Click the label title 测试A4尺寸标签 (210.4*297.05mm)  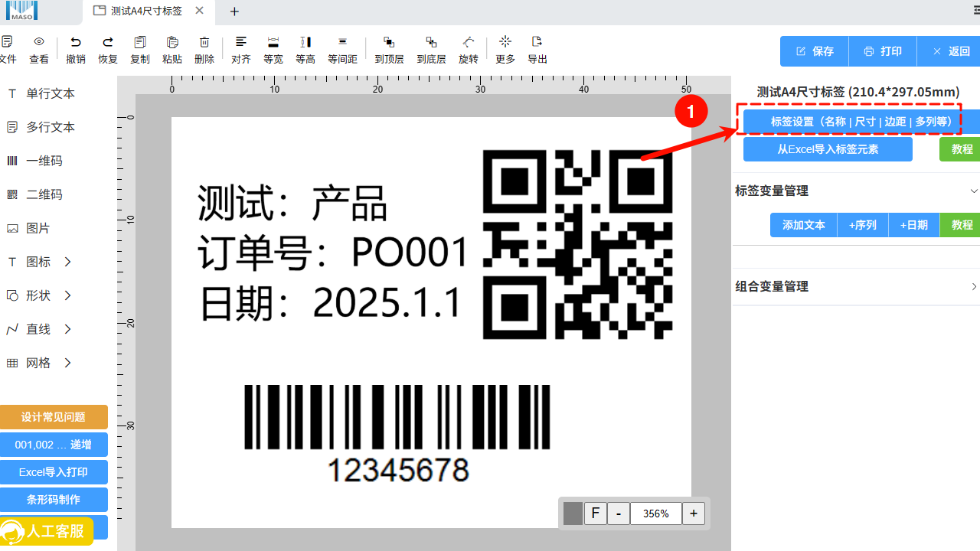pos(857,92)
